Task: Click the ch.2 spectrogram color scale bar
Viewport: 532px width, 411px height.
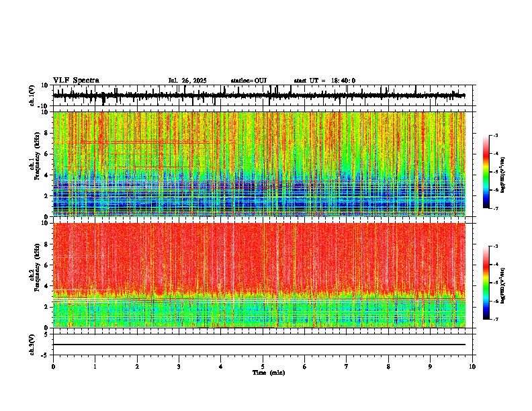Action: point(486,283)
